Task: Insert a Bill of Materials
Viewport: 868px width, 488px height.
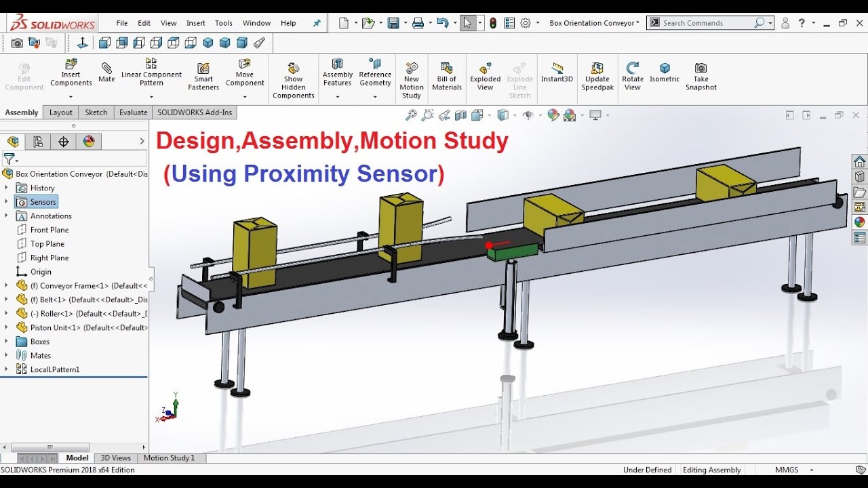Action: [447, 77]
